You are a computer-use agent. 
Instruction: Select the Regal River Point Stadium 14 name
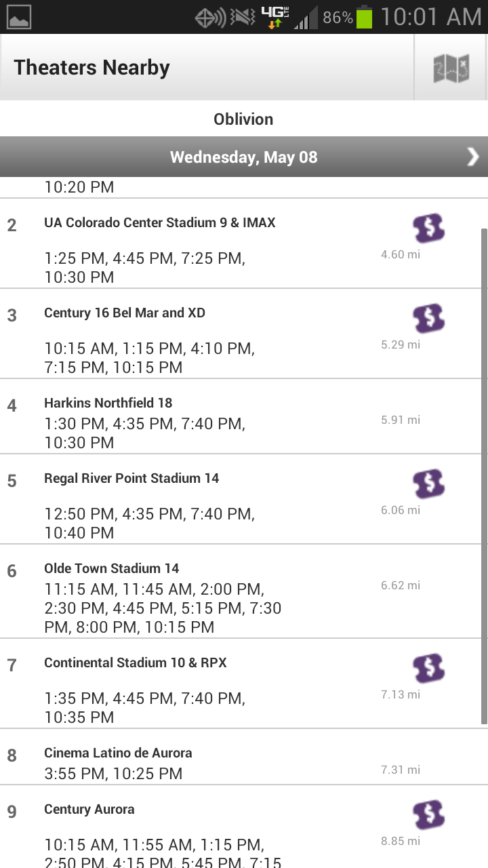point(131,478)
